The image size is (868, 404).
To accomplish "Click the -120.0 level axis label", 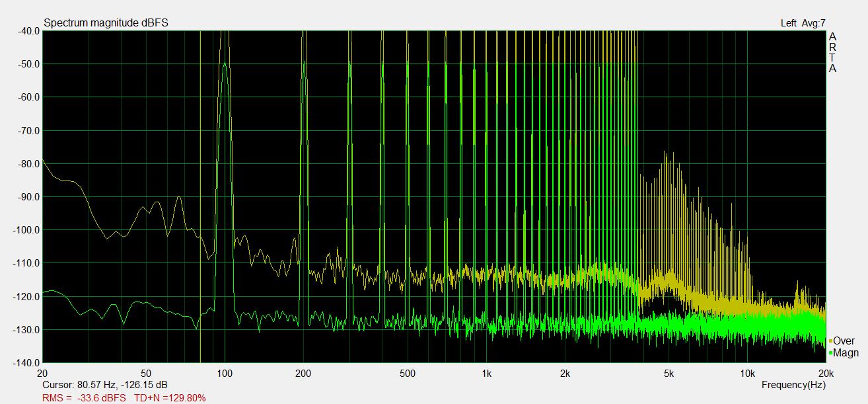I will 26,297.
